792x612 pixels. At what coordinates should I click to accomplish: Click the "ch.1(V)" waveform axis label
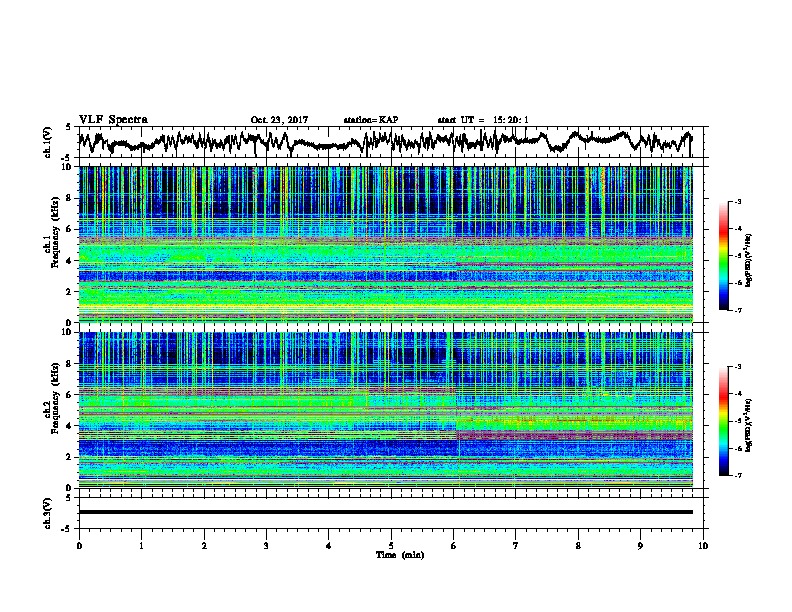pyautogui.click(x=48, y=142)
